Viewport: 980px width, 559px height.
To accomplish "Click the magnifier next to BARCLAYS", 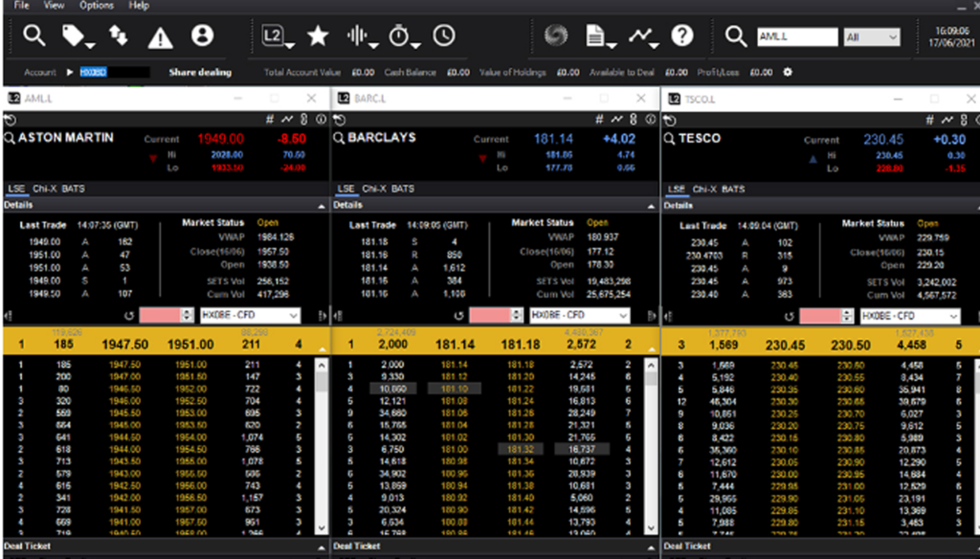I will click(x=339, y=138).
